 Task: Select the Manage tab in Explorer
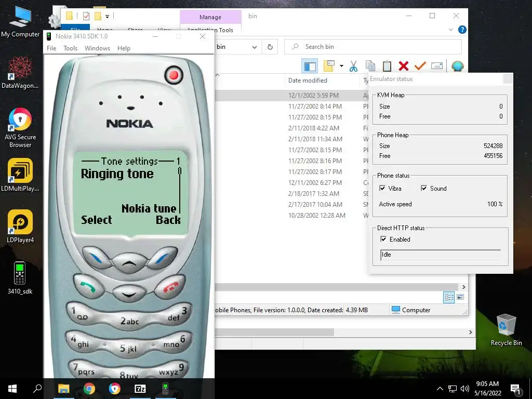pyautogui.click(x=210, y=17)
